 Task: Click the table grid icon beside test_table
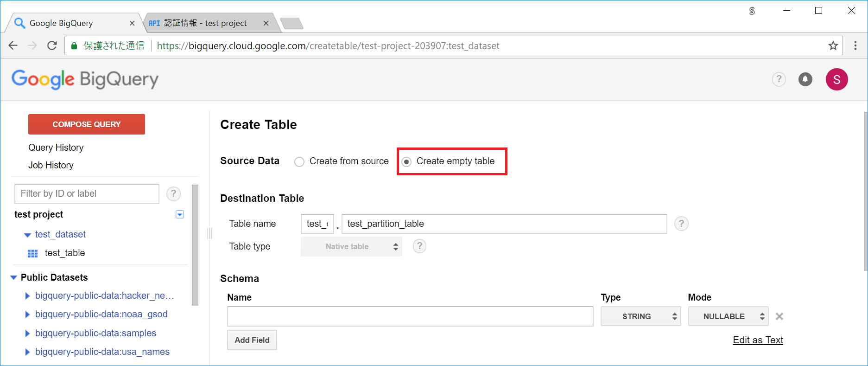pyautogui.click(x=33, y=253)
